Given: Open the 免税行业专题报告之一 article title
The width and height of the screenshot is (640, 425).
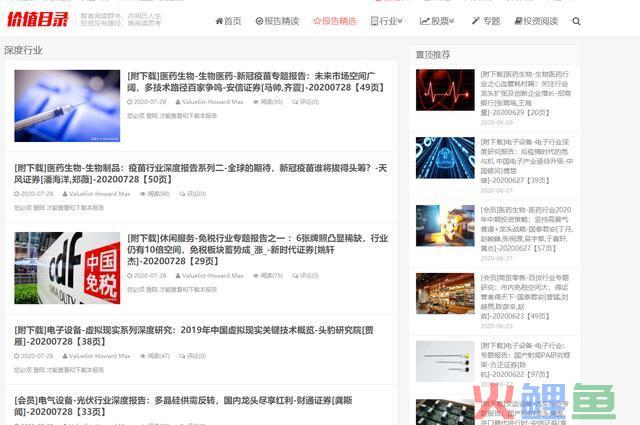Looking at the screenshot, I should [257, 249].
